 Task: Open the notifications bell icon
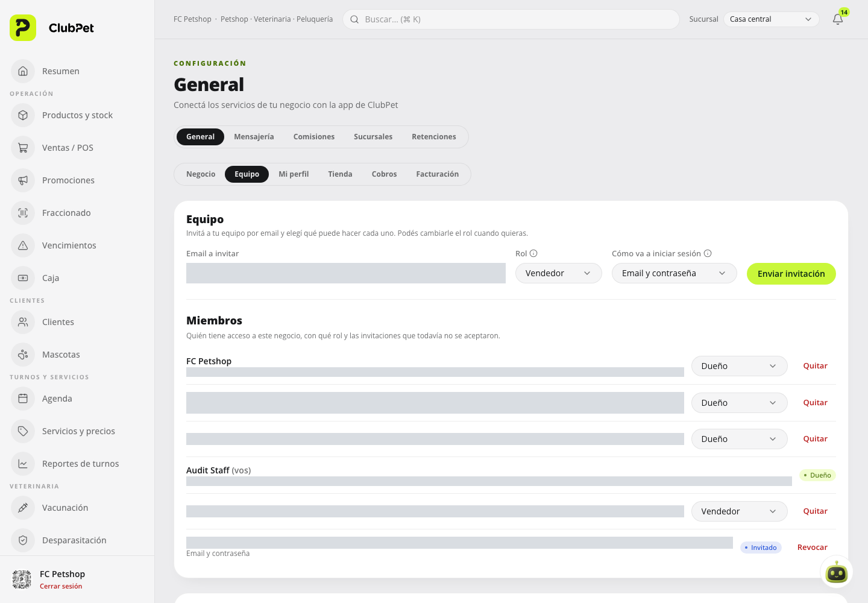(838, 19)
